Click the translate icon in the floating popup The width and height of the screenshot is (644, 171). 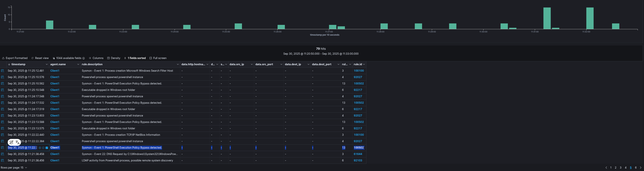(17, 142)
